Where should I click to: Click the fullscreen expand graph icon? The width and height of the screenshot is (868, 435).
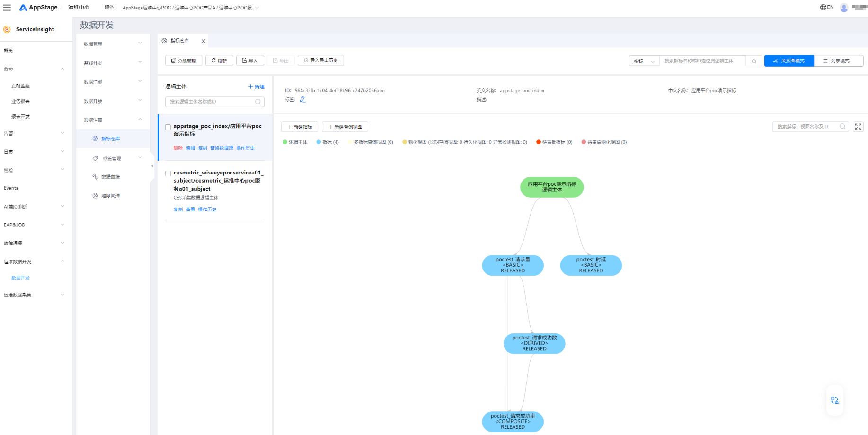(x=858, y=127)
